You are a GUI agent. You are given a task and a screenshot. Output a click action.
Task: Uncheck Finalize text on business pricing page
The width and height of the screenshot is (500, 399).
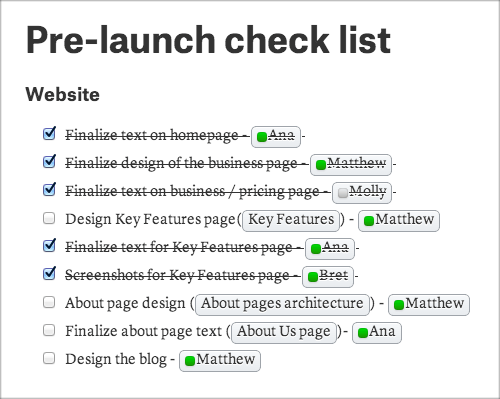[x=49, y=190]
